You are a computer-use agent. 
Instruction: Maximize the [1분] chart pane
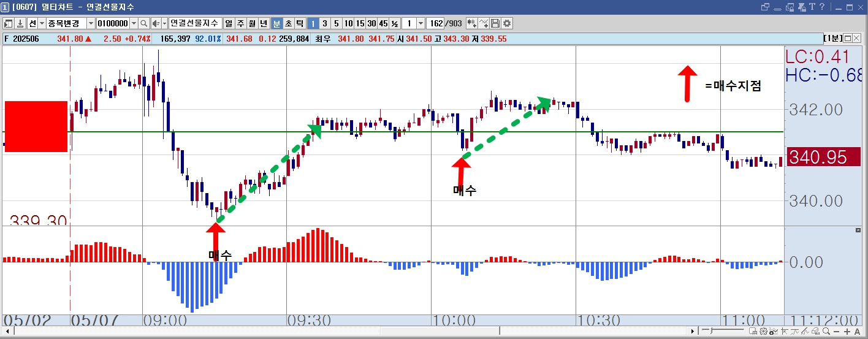(848, 38)
